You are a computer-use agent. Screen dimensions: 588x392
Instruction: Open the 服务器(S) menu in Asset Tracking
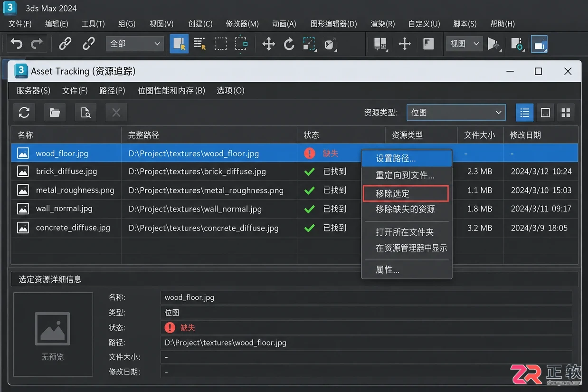point(33,90)
